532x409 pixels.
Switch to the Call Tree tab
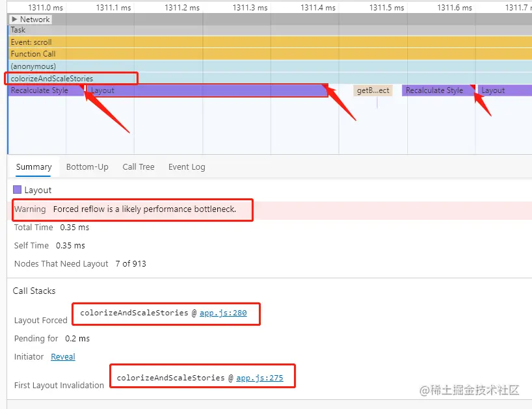click(x=139, y=167)
